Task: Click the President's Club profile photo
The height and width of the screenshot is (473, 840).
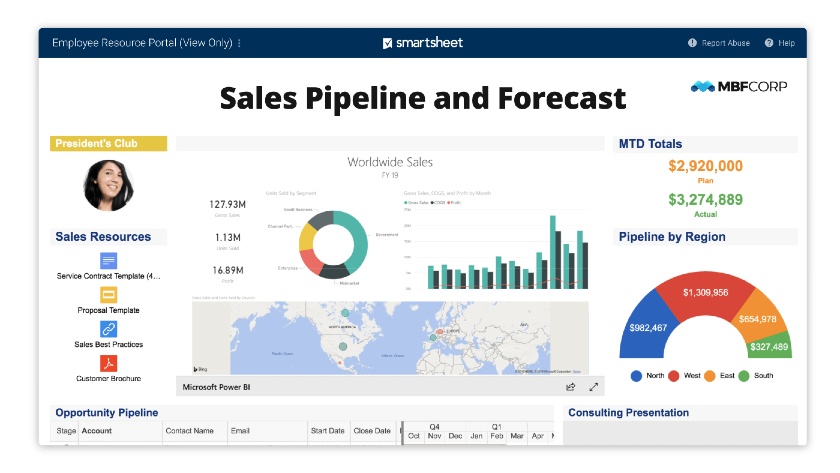Action: coord(109,185)
